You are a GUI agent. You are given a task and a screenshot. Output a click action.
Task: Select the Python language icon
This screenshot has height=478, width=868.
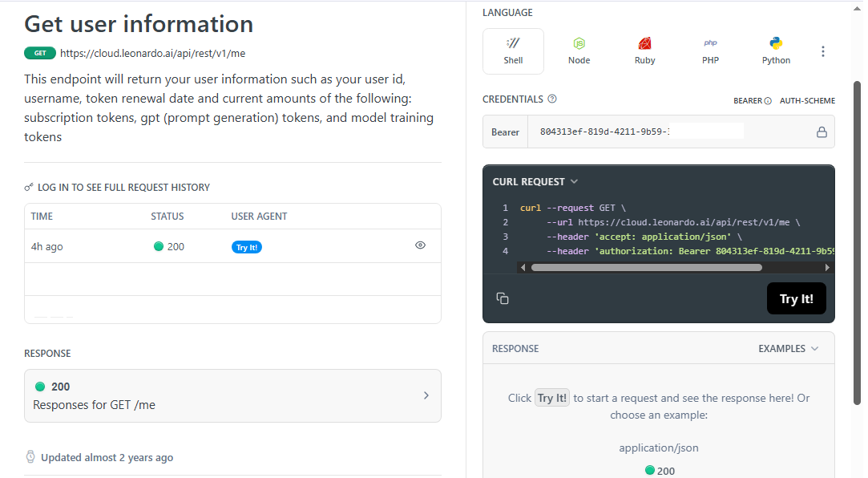tap(776, 51)
